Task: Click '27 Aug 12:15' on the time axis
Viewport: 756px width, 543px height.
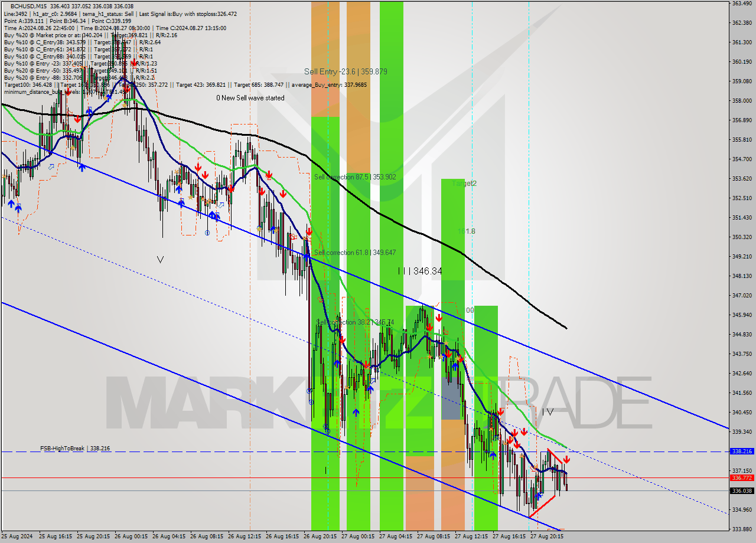Action: point(472,537)
